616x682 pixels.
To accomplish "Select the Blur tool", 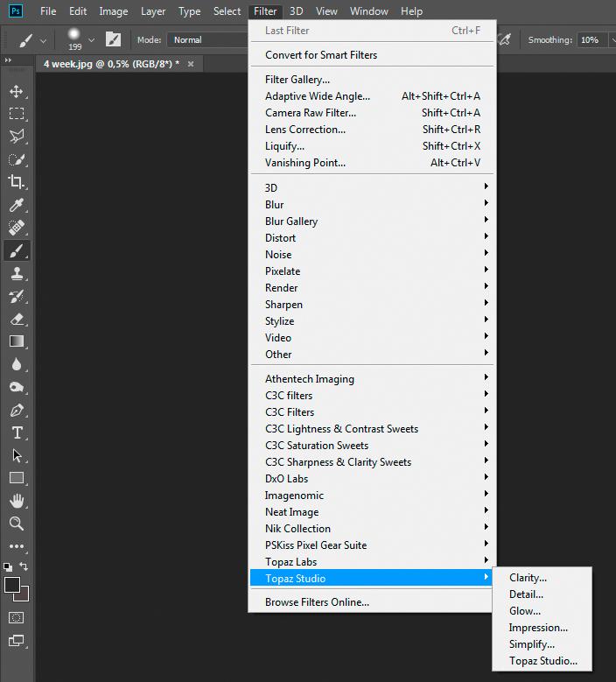I will pos(17,364).
